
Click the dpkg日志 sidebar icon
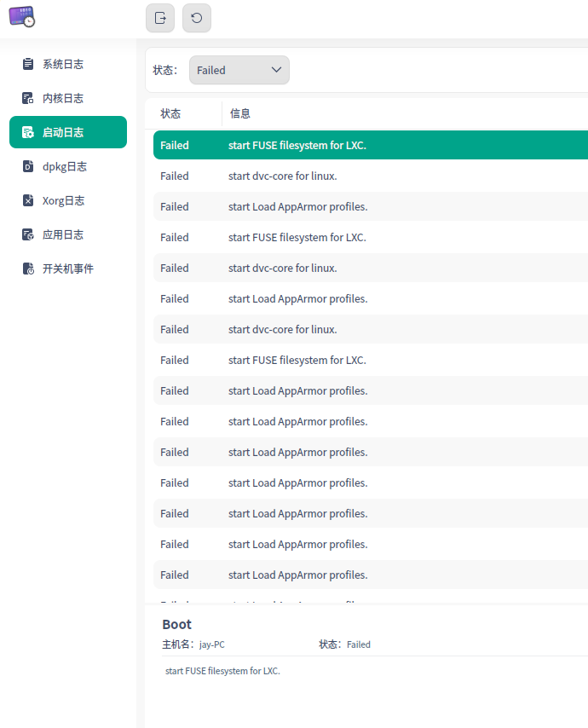[28, 166]
